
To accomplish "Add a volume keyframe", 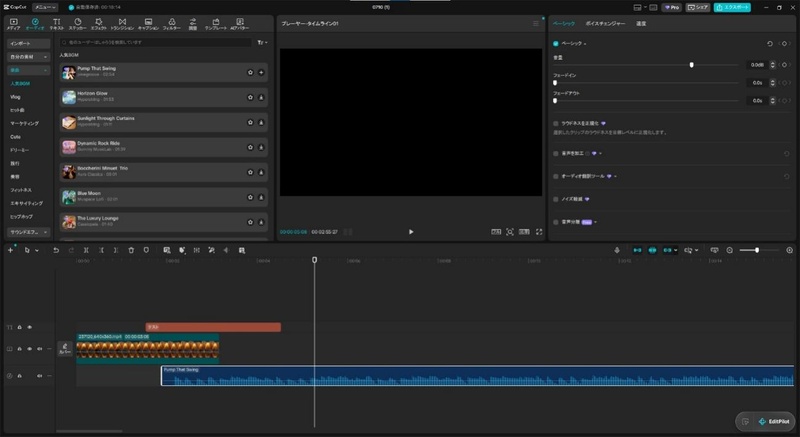I will point(785,65).
